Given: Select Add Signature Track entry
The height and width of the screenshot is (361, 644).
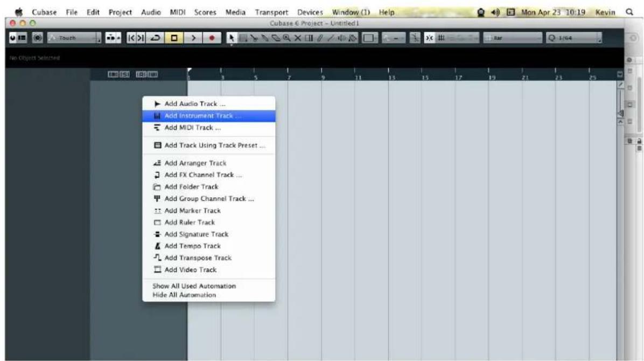Looking at the screenshot, I should click(208, 234).
